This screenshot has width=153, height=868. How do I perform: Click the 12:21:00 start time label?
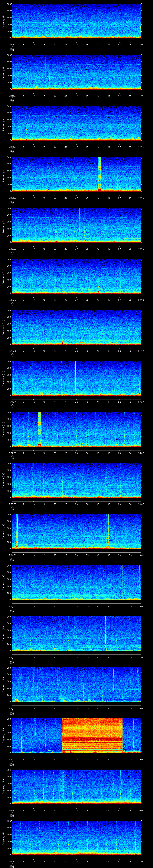pos(12,402)
